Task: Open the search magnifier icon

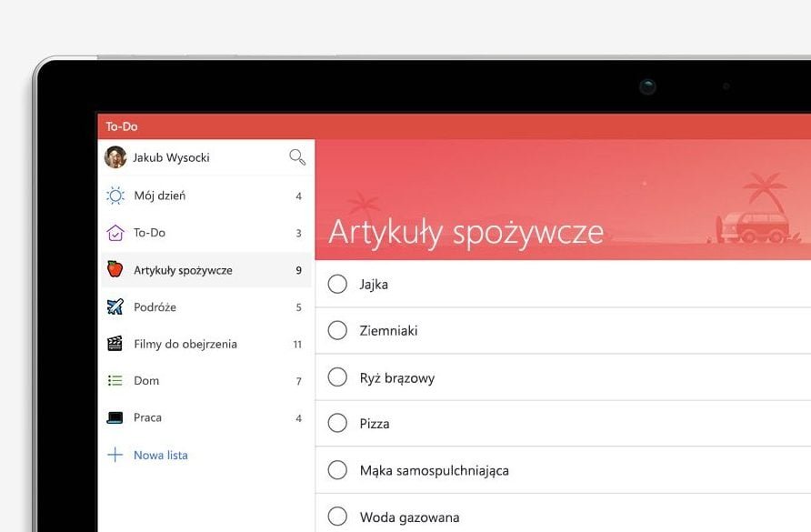Action: coord(297,156)
